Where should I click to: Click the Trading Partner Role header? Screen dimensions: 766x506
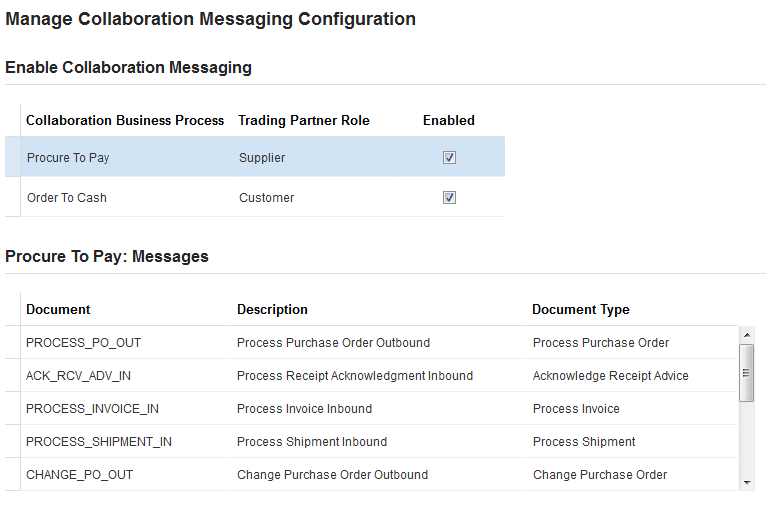point(304,120)
